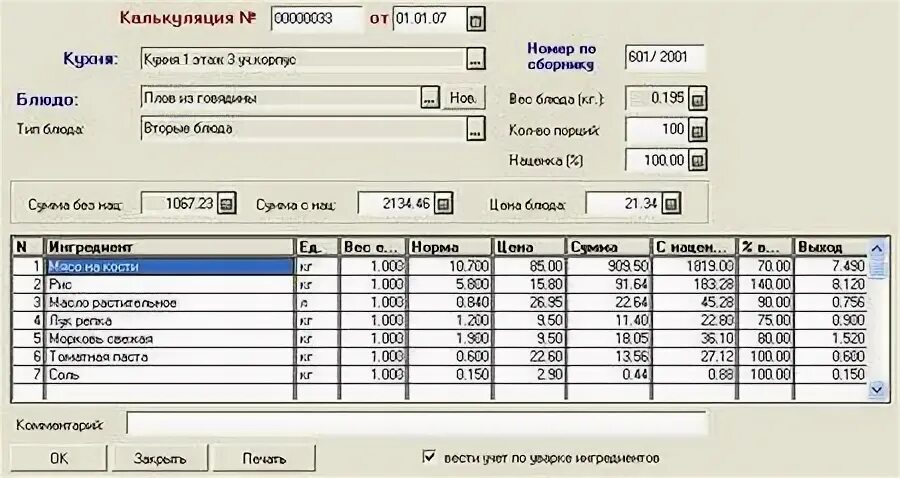Screen dimensions: 900x478
Task: Browse dish type list for Вторые блюда
Action: tap(475, 130)
